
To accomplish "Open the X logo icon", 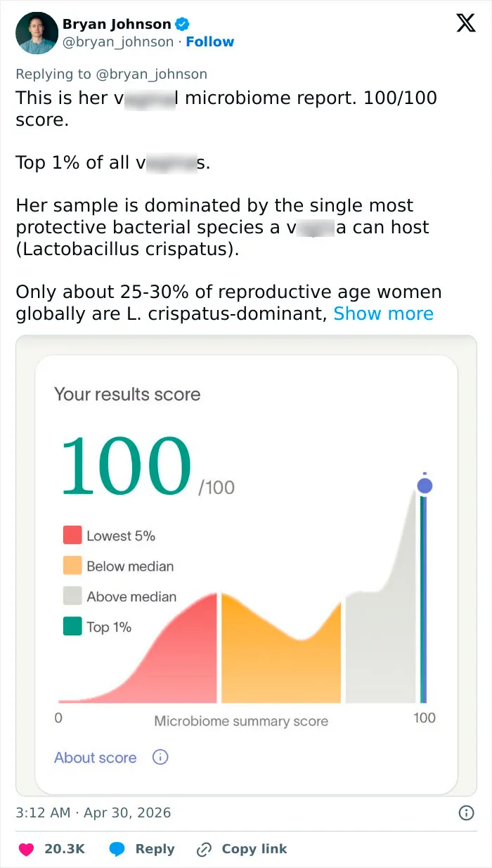I will (x=465, y=24).
